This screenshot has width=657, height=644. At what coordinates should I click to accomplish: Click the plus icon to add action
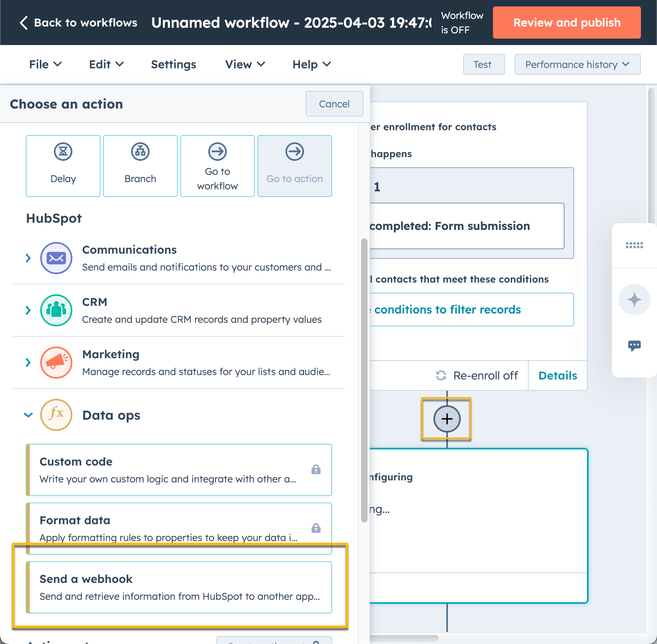click(x=447, y=419)
